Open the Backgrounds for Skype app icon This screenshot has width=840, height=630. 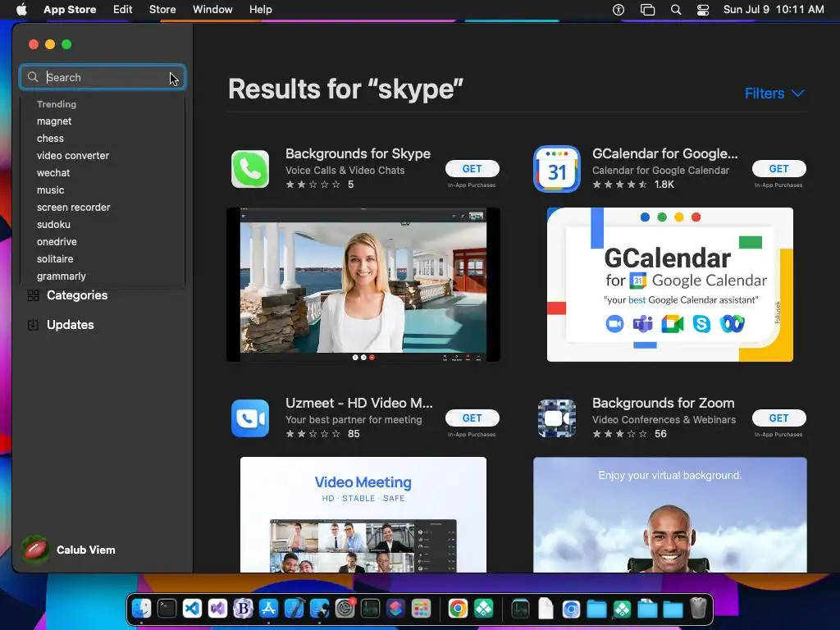pos(250,169)
